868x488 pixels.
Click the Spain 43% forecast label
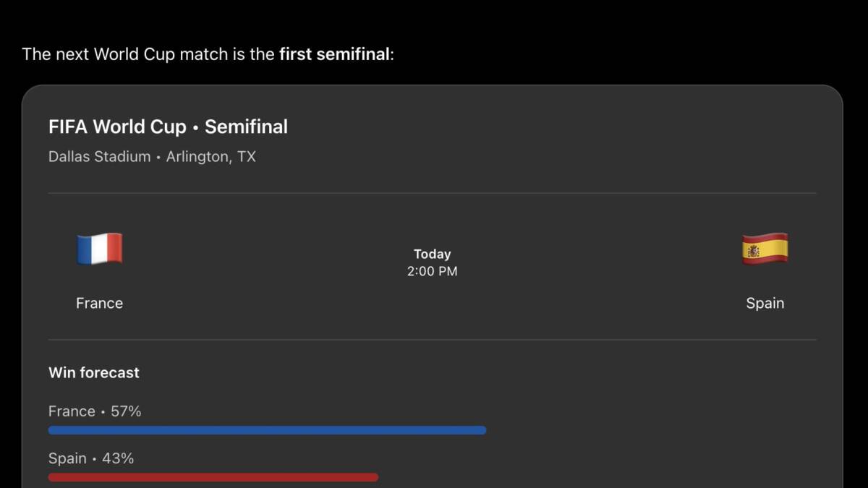click(x=91, y=458)
